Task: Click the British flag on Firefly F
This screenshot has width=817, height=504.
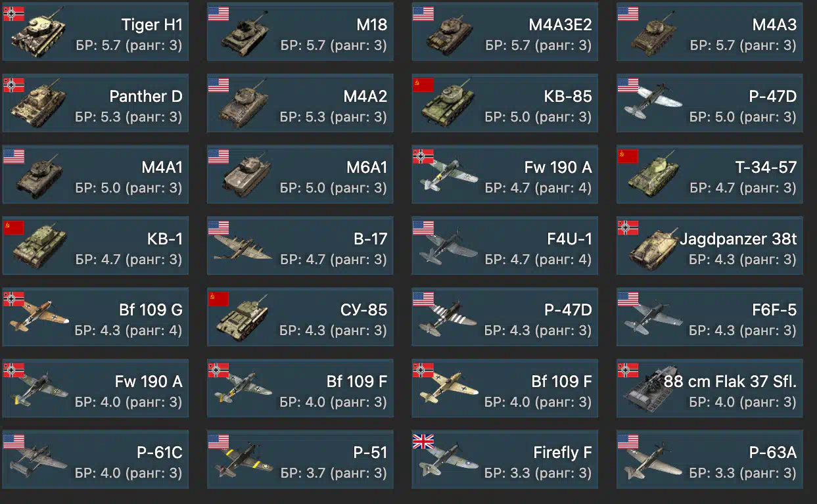Action: coord(423,442)
